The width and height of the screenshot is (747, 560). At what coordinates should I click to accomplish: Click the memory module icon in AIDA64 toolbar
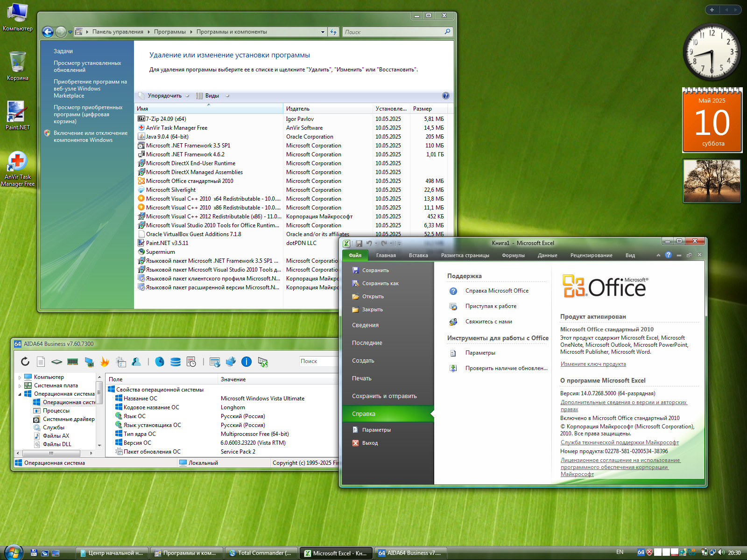(x=72, y=362)
